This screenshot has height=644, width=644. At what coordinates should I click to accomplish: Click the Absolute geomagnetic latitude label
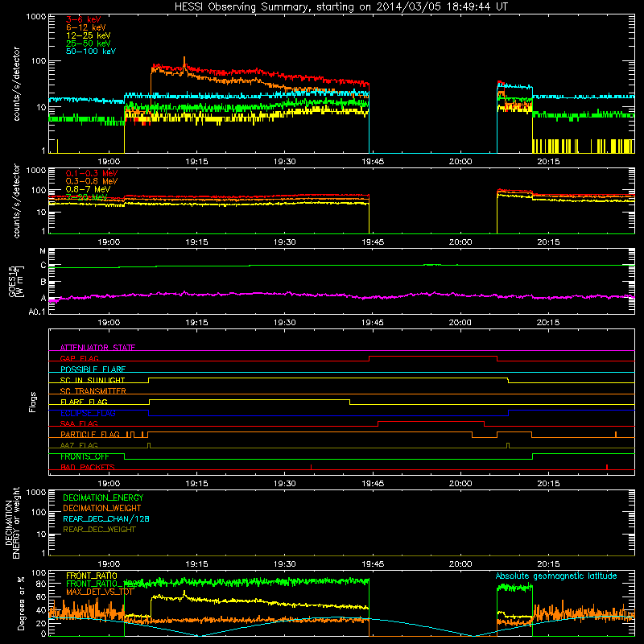point(556,576)
